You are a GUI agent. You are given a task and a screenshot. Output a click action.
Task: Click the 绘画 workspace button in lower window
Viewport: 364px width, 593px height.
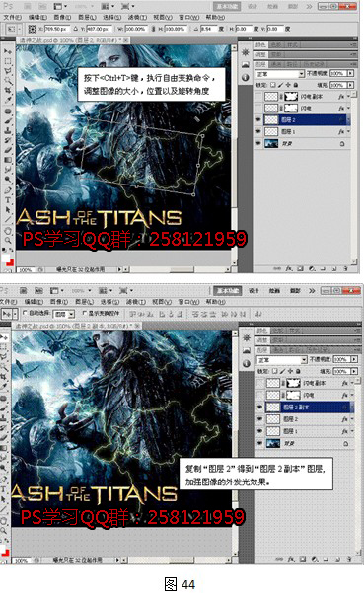click(x=274, y=290)
